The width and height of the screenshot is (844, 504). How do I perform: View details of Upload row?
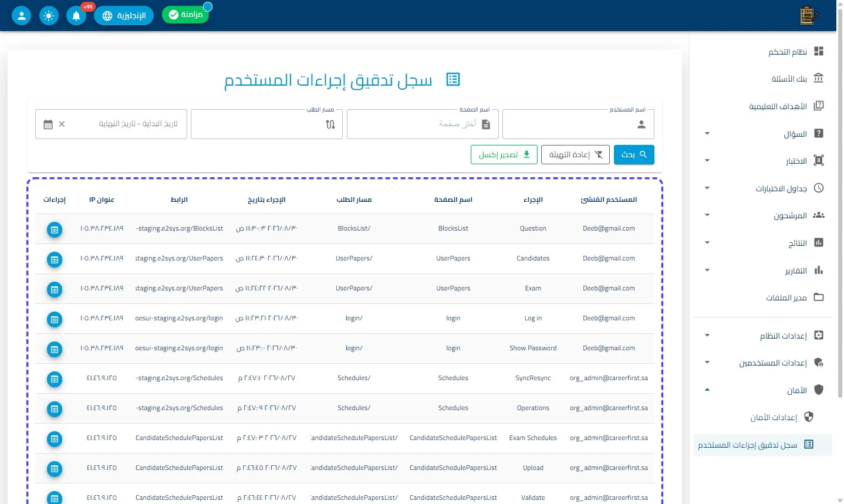tap(55, 469)
